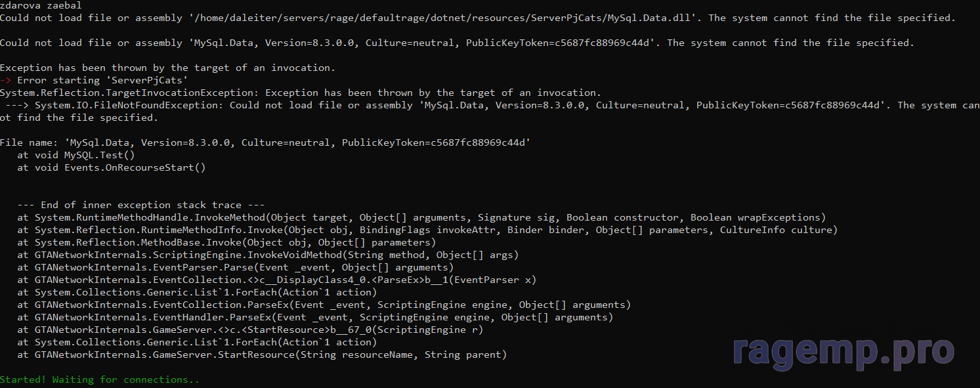
Task: Click 'at void MySQL.Test()' stack frame
Action: pos(76,155)
